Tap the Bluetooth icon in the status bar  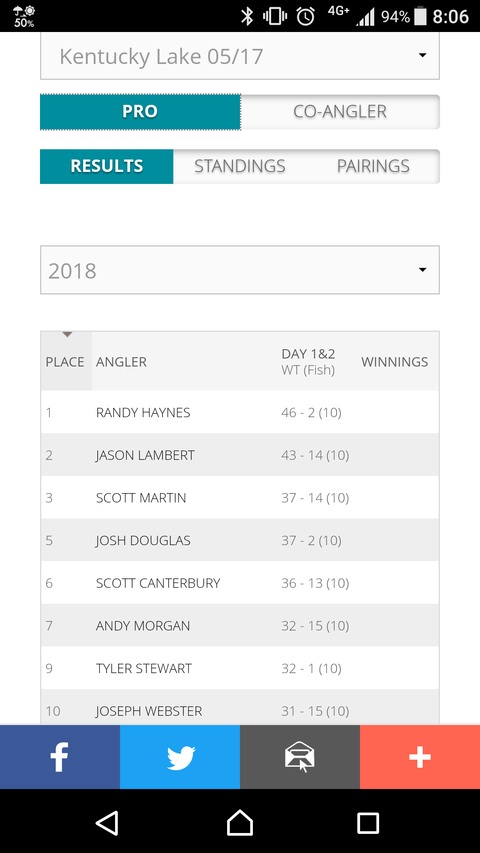248,16
